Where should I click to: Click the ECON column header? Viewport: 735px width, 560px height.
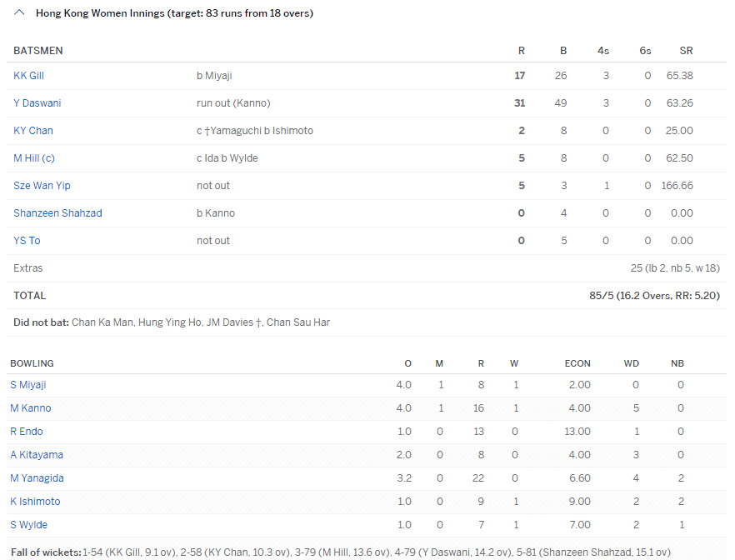(577, 363)
